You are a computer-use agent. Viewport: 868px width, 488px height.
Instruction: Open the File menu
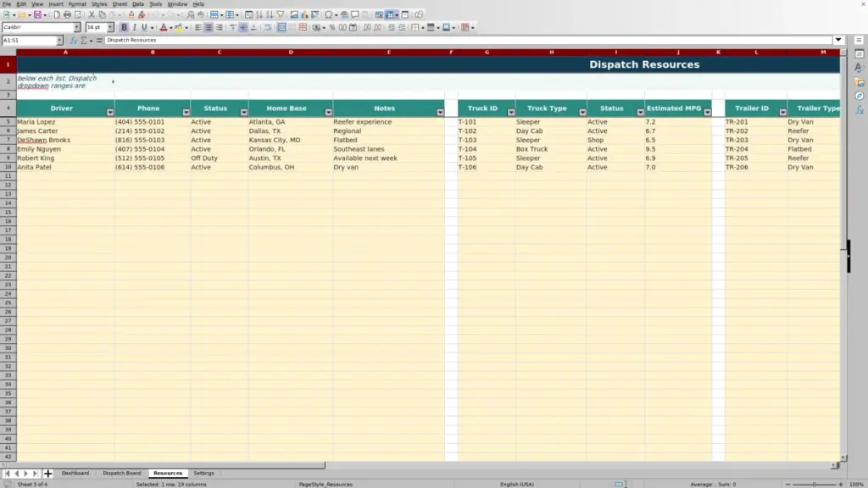point(7,4)
